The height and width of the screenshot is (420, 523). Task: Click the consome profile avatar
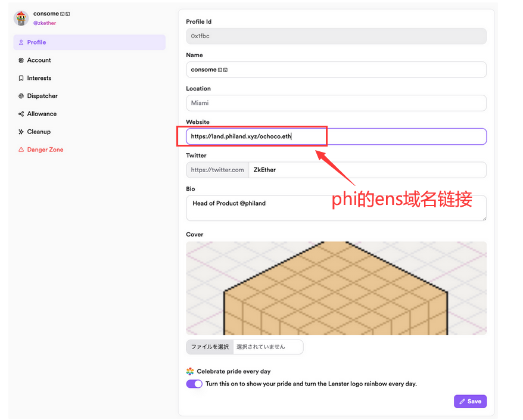(21, 18)
